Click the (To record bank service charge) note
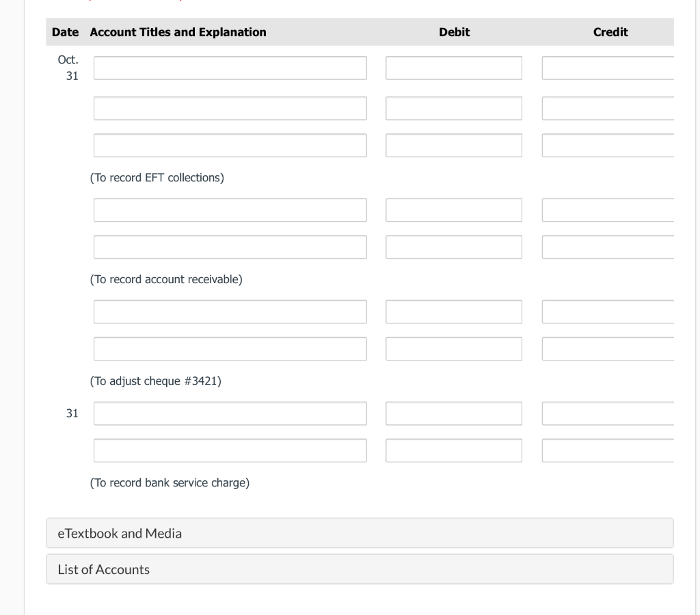Viewport: 700px width, 615px height. (x=170, y=483)
